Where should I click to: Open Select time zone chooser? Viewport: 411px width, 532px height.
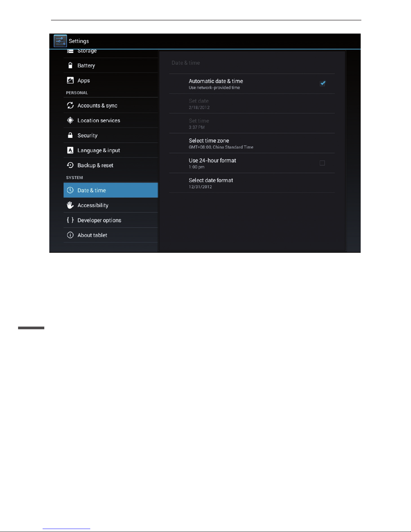[252, 143]
